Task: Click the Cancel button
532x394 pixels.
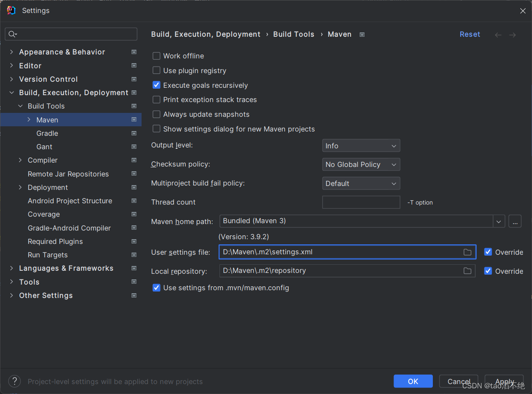Action: pos(458,381)
